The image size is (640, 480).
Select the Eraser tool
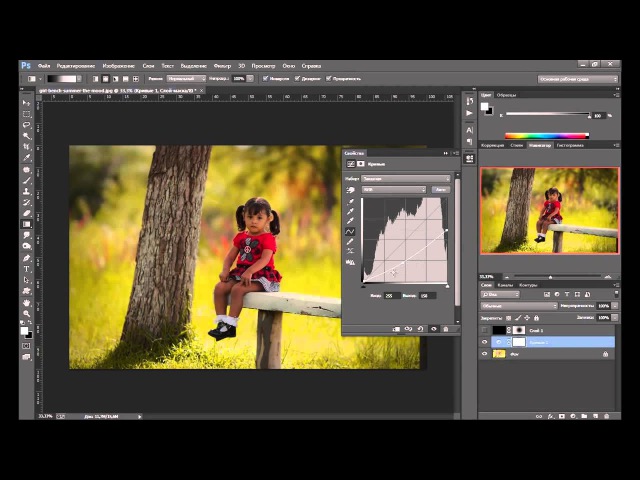[x=27, y=213]
